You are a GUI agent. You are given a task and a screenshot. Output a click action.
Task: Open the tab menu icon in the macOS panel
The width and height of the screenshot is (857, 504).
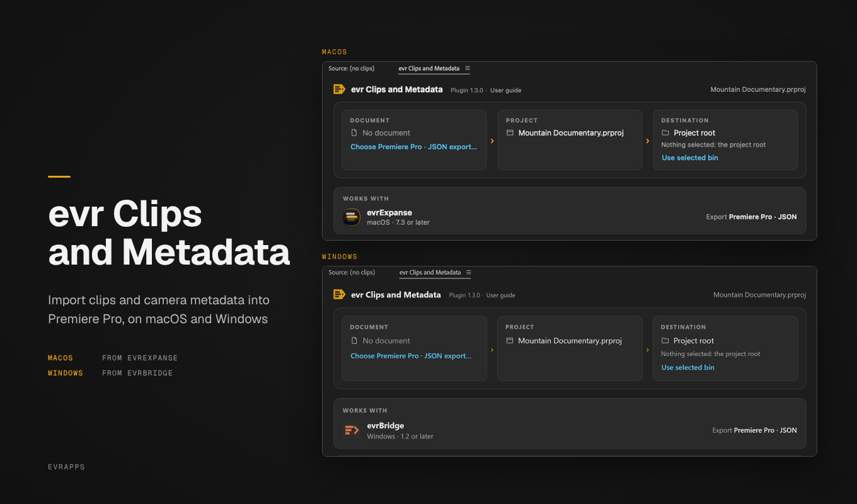click(x=468, y=68)
